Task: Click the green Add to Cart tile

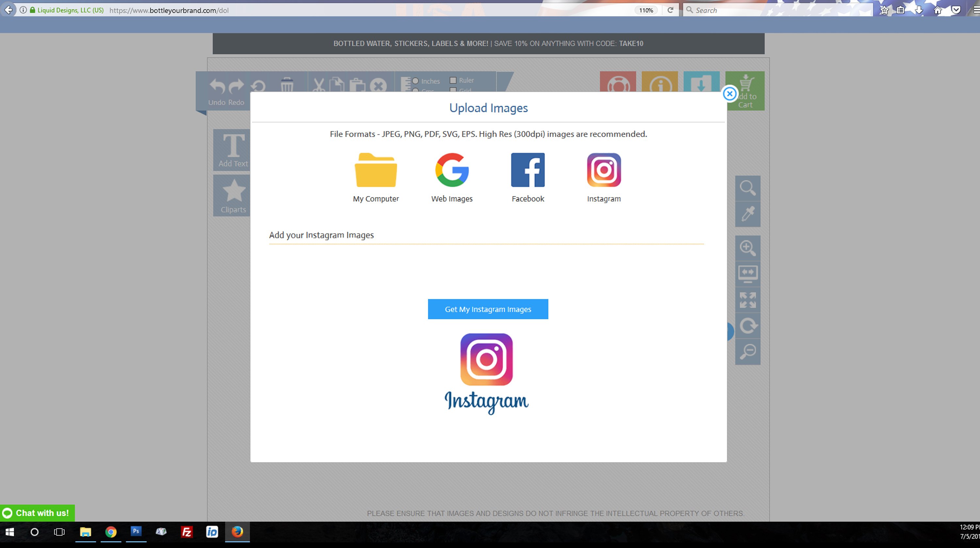Action: pos(746,91)
